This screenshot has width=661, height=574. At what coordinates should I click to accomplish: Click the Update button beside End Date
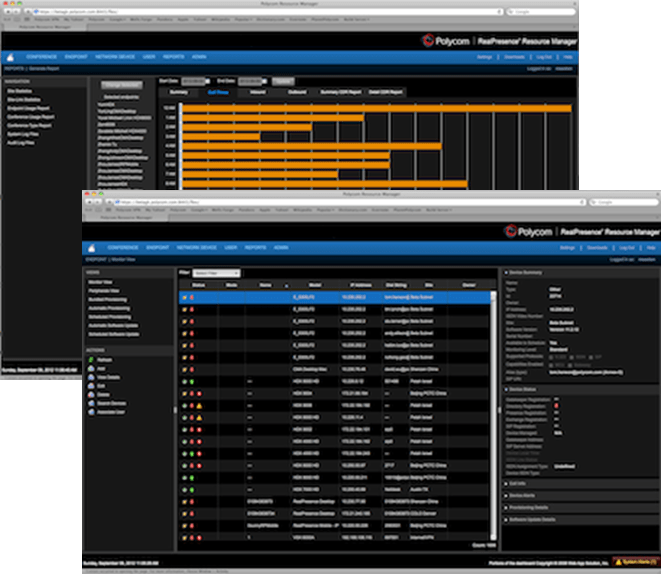coord(283,81)
